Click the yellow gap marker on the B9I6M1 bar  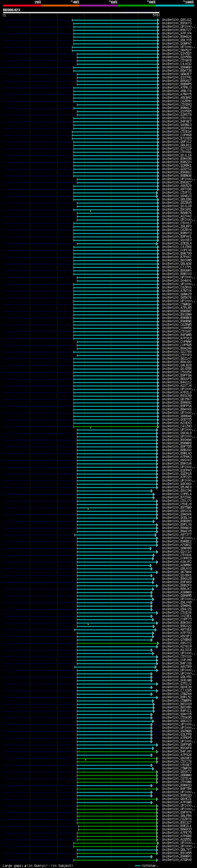(90, 211)
